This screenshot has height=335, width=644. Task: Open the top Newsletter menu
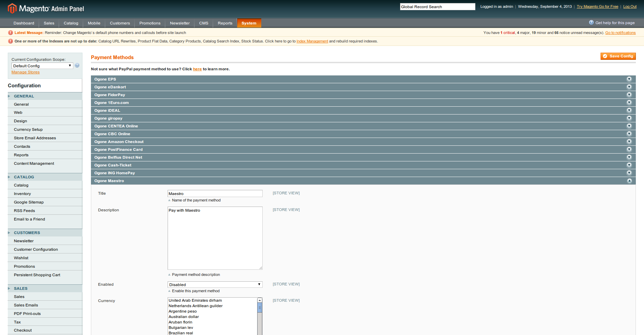[180, 23]
